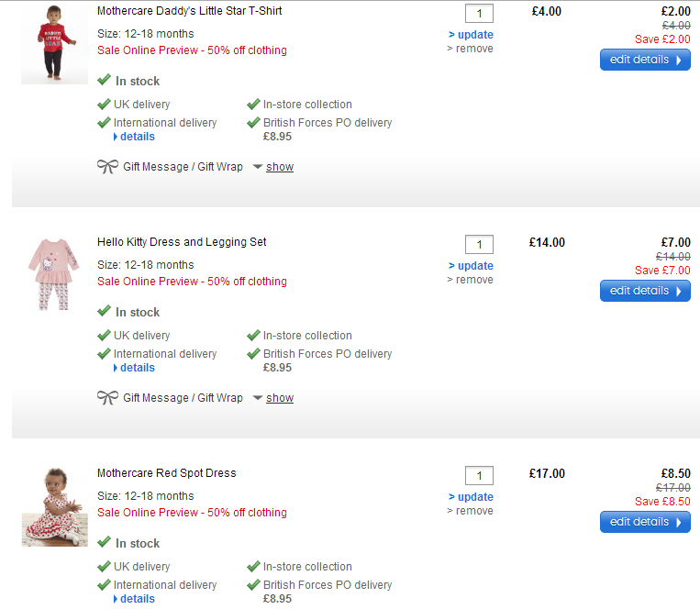Update quantity for Hello Kitty Dress and Legging Set

(473, 266)
